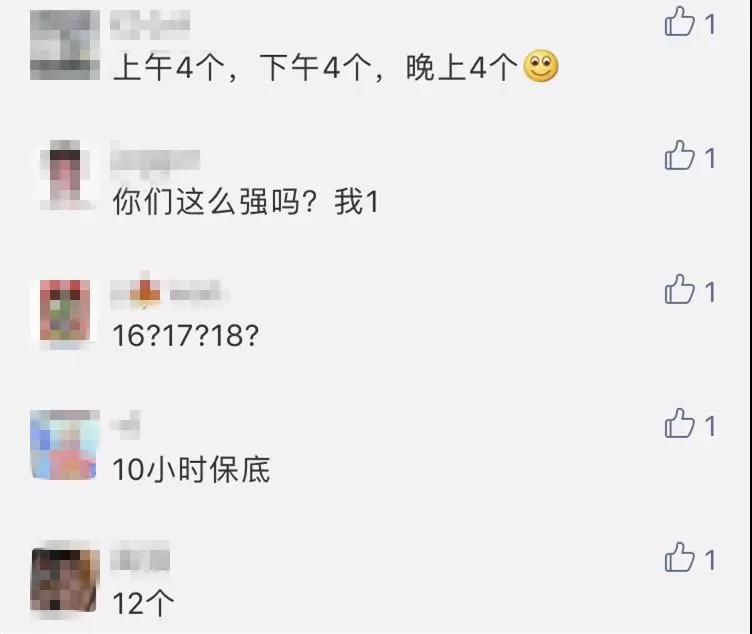Select the comment text '你们这么强吗？我1'
The height and width of the screenshot is (634, 752).
point(246,201)
